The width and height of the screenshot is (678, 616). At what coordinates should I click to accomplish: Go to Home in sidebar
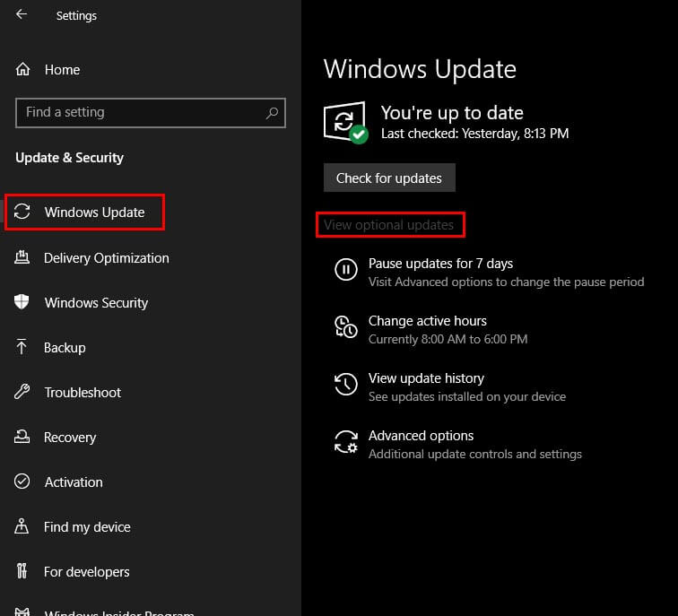point(62,70)
